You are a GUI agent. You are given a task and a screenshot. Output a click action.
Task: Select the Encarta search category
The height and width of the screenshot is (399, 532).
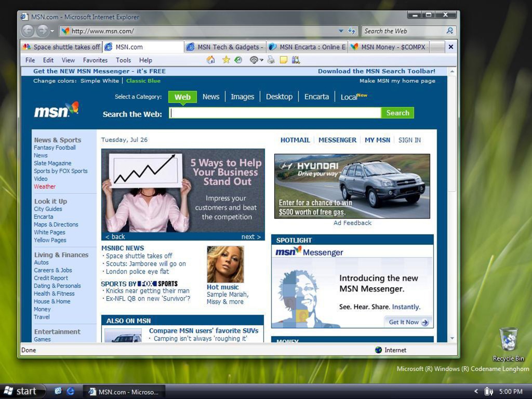click(316, 97)
